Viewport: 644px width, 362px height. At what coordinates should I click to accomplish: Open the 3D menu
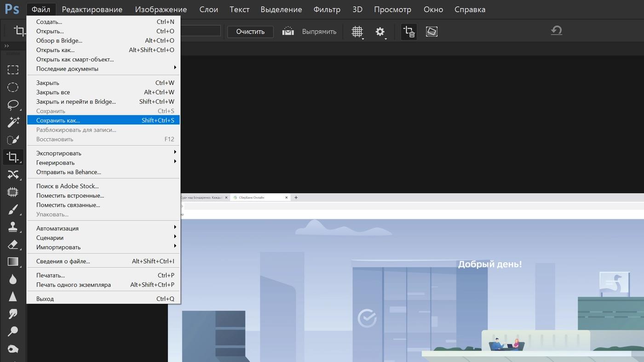357,9
